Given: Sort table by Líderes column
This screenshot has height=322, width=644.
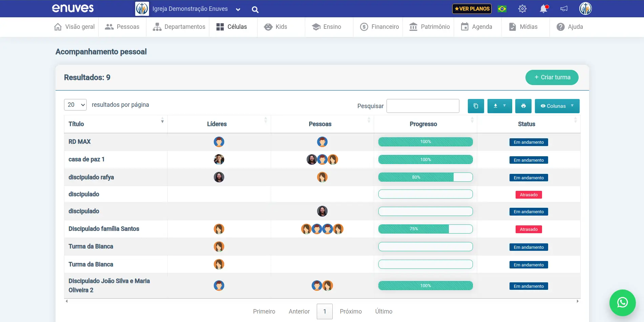Looking at the screenshot, I should click(219, 124).
